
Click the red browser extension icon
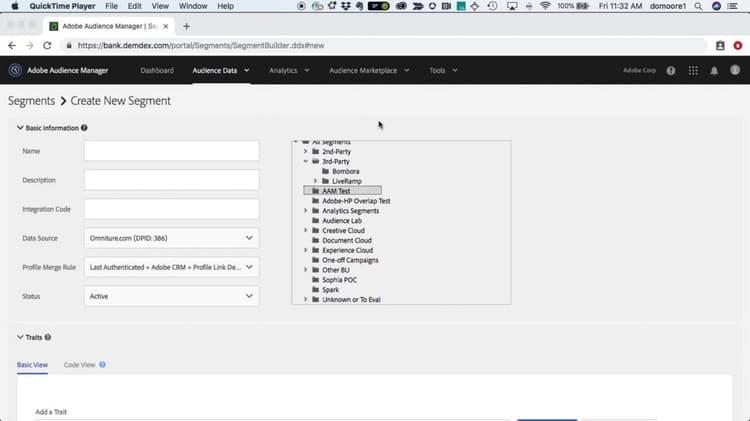[x=738, y=45]
